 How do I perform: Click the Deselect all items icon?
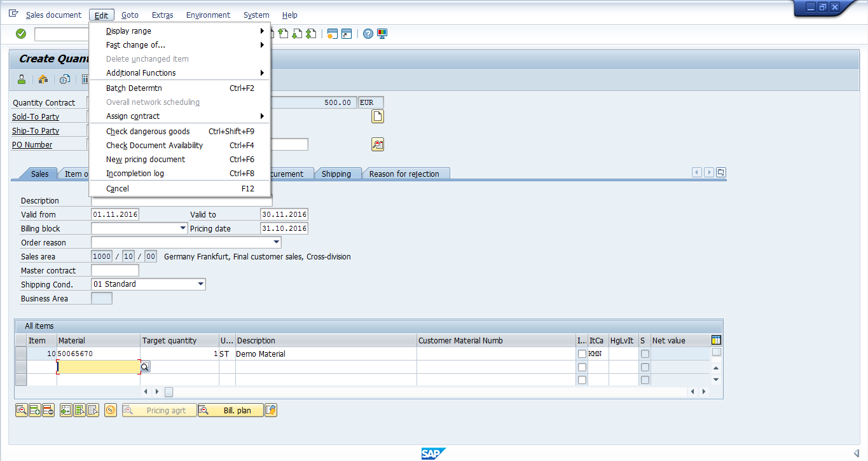pyautogui.click(x=93, y=410)
